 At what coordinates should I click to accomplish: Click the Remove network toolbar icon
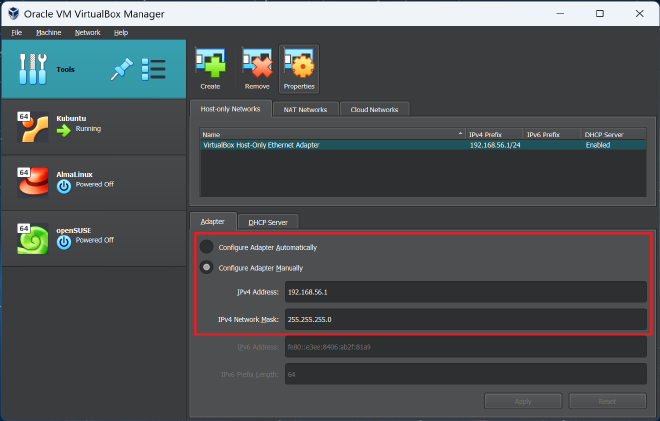(257, 64)
